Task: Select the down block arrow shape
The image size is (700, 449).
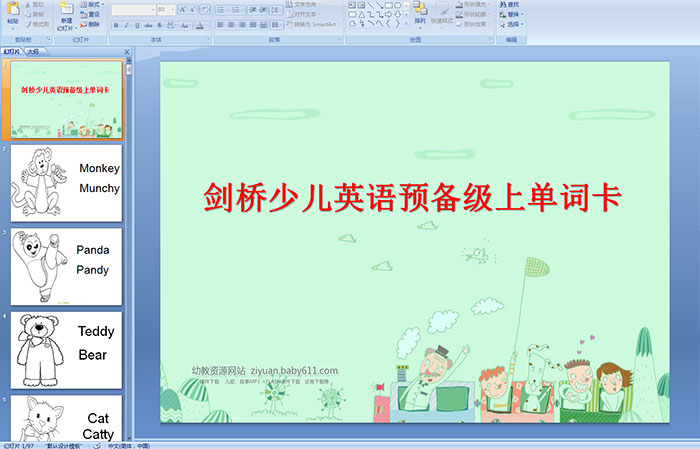Action: (398, 14)
